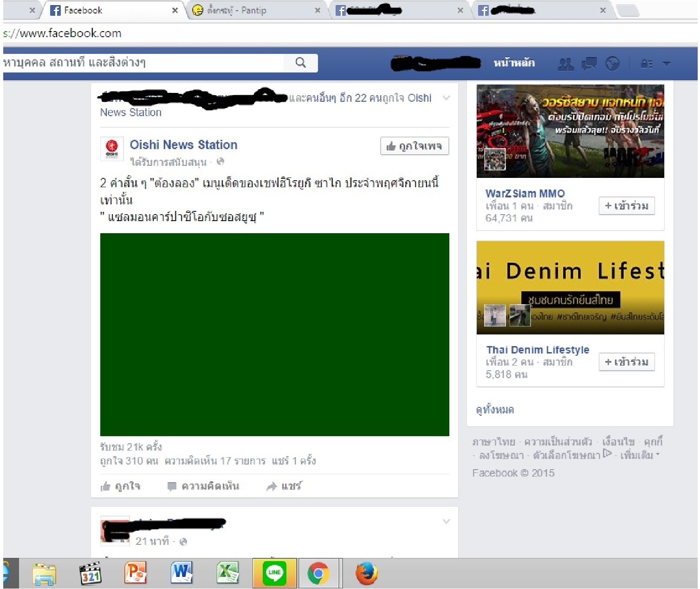The image size is (700, 589).
Task: Open Media Player Classic taskbar icon
Action: 91,574
